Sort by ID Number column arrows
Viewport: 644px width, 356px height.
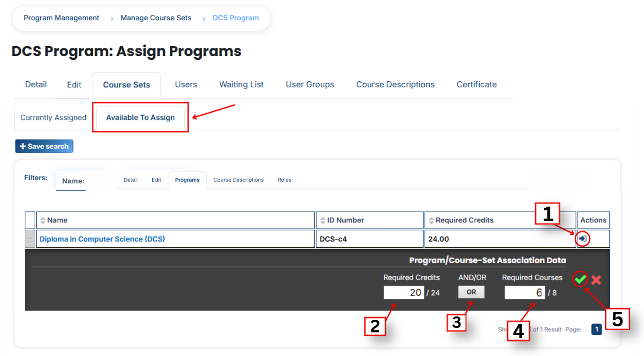(323, 220)
